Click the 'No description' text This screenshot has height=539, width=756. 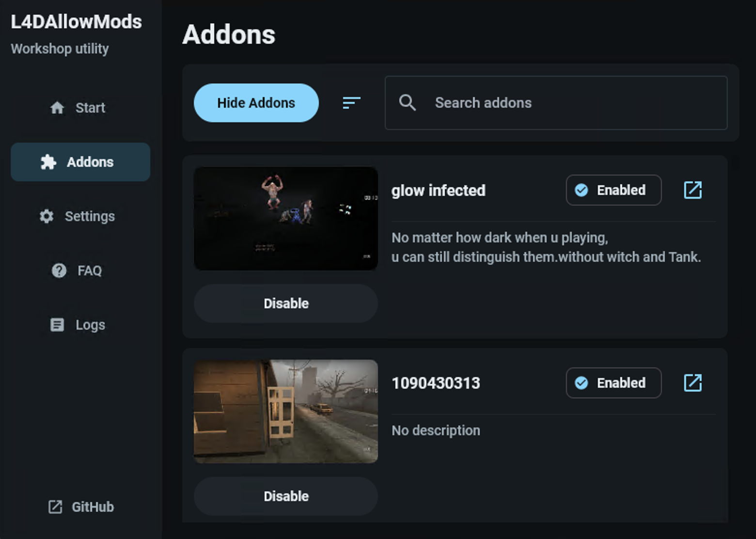point(436,430)
